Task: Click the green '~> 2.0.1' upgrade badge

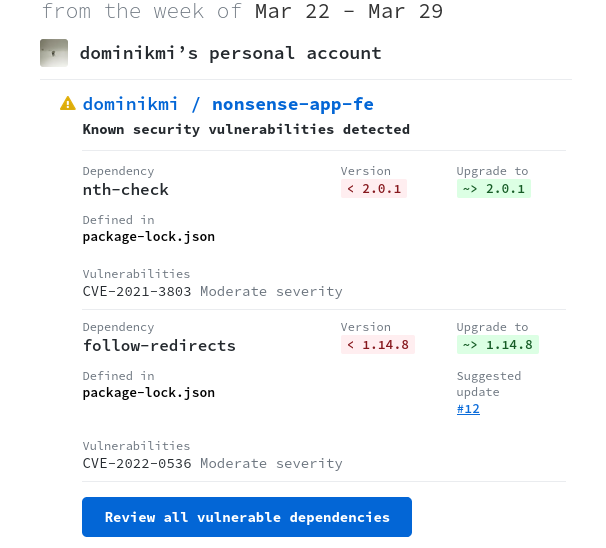Action: tap(494, 189)
